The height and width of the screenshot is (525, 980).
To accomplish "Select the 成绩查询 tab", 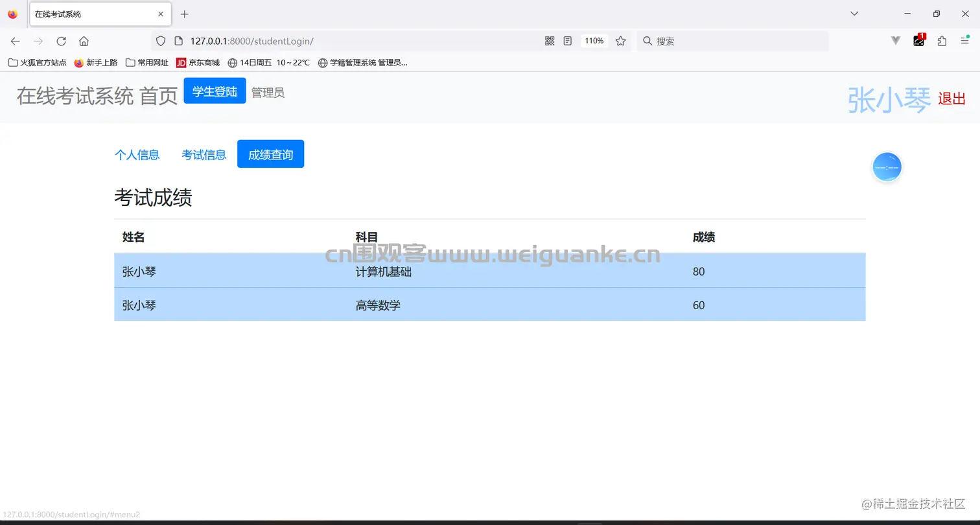I will click(270, 154).
